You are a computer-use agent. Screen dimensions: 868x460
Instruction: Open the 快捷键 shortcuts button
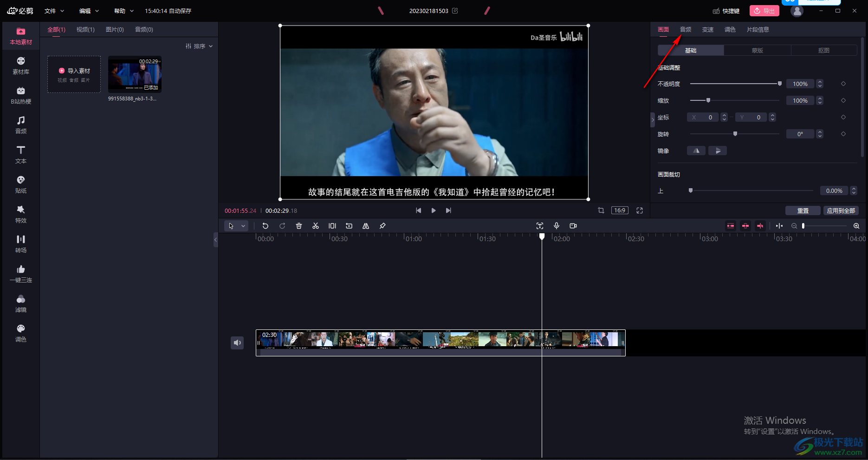(x=726, y=11)
